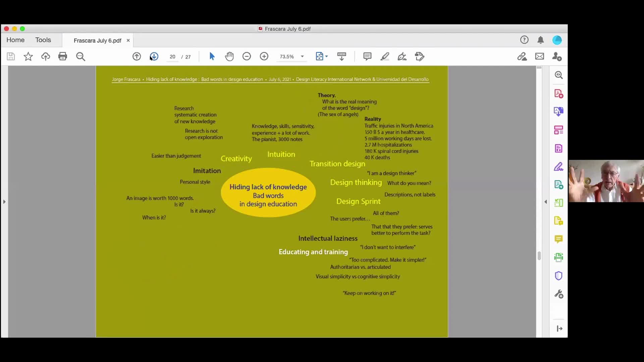Click the zoom out minus button

[247, 56]
